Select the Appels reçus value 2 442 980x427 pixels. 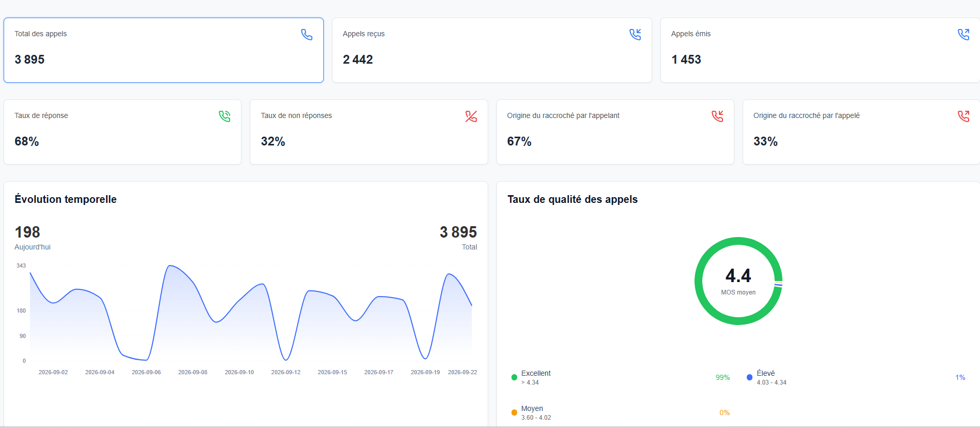358,60
